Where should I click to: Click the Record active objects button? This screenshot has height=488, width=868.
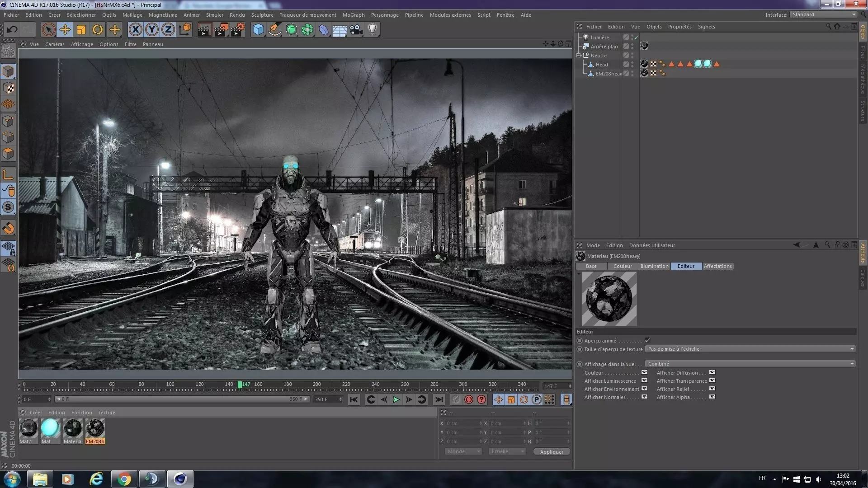(456, 399)
